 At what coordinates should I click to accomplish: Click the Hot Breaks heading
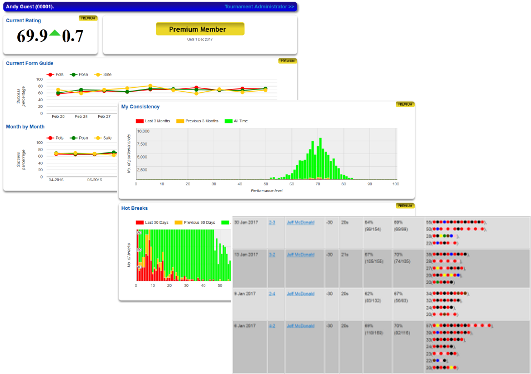point(134,208)
